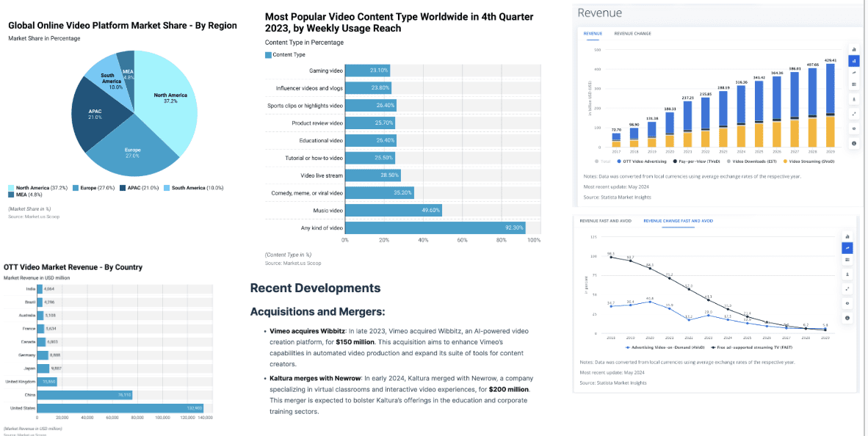Toggle the Total series in Revenue legend
Screen dimensions: 868x436
602,161
